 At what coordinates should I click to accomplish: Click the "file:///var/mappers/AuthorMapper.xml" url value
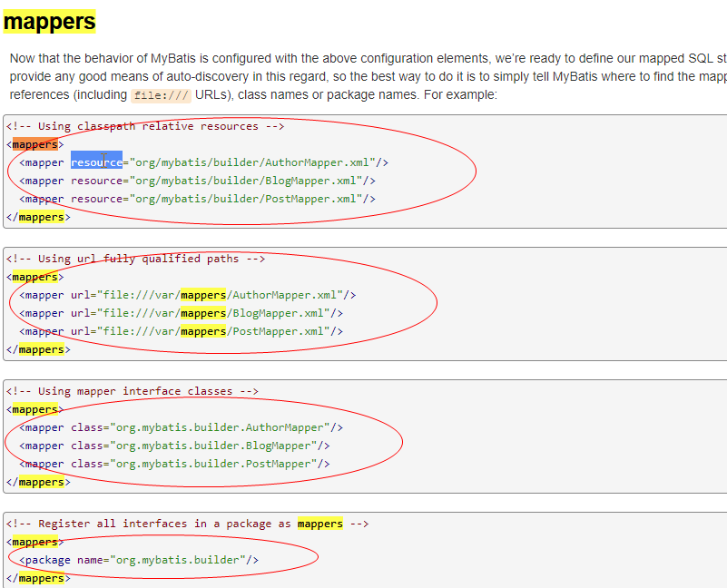220,295
